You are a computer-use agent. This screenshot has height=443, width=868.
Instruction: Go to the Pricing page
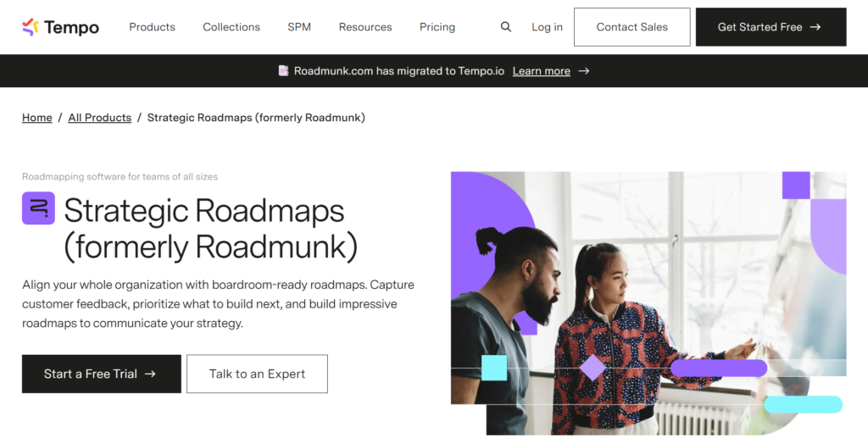pyautogui.click(x=437, y=27)
